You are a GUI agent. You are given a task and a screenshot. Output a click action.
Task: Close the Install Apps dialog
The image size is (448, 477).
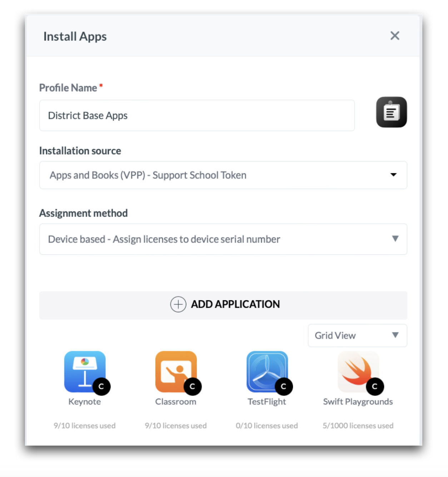click(395, 36)
